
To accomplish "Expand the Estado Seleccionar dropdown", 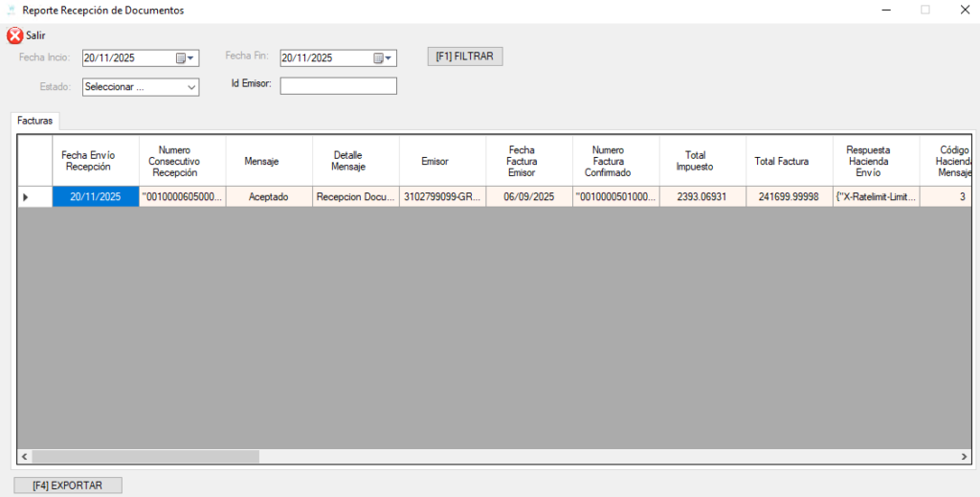I will (x=190, y=87).
